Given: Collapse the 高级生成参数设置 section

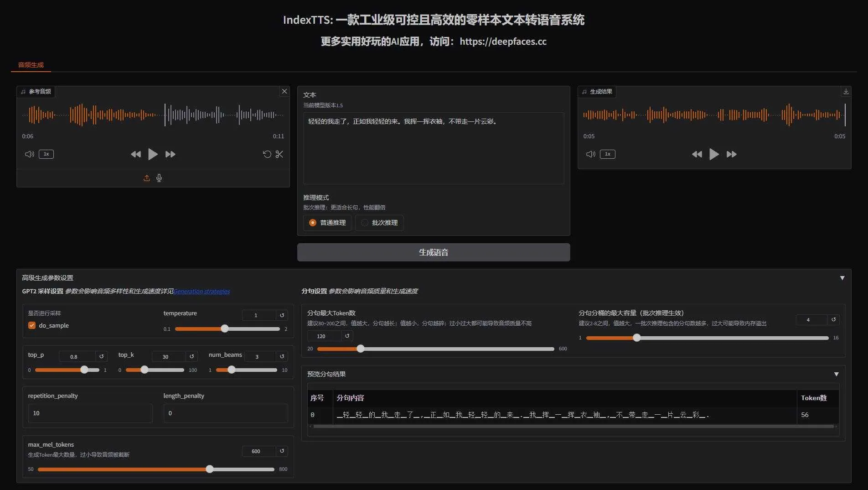Looking at the screenshot, I should click(x=842, y=278).
